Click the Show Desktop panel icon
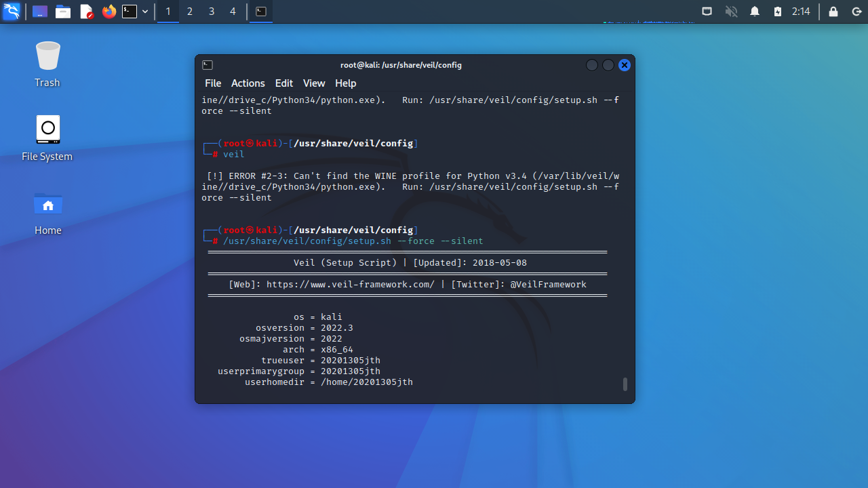 40,12
